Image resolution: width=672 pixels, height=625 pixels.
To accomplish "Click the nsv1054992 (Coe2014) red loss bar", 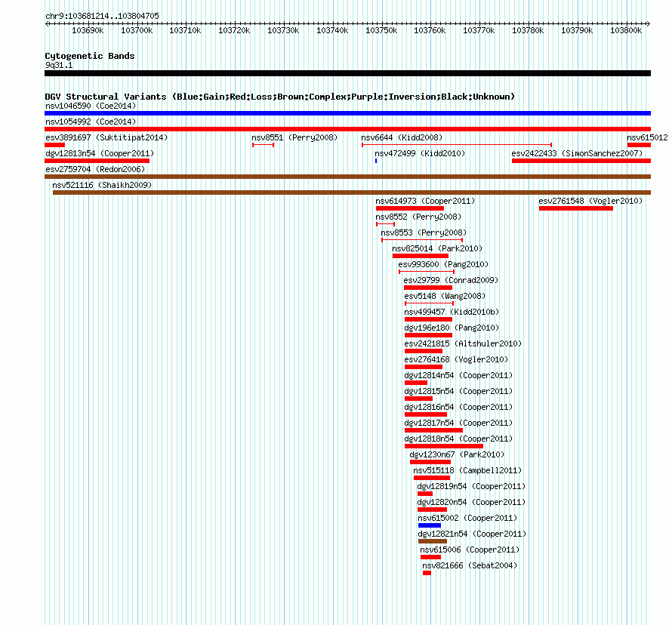I will click(347, 129).
